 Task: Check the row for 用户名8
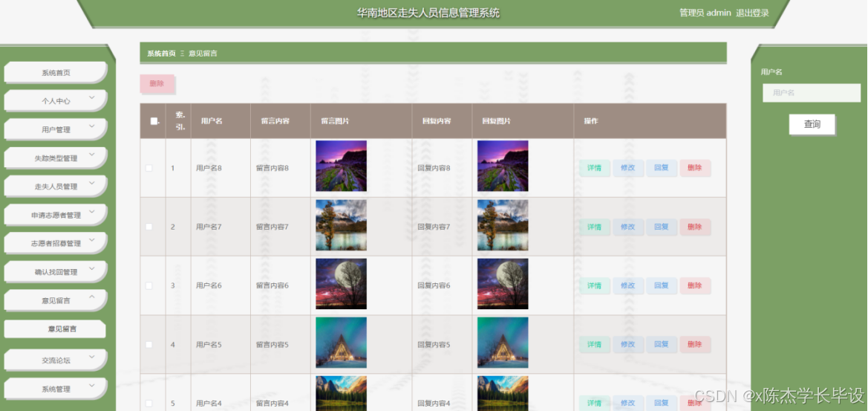point(149,168)
